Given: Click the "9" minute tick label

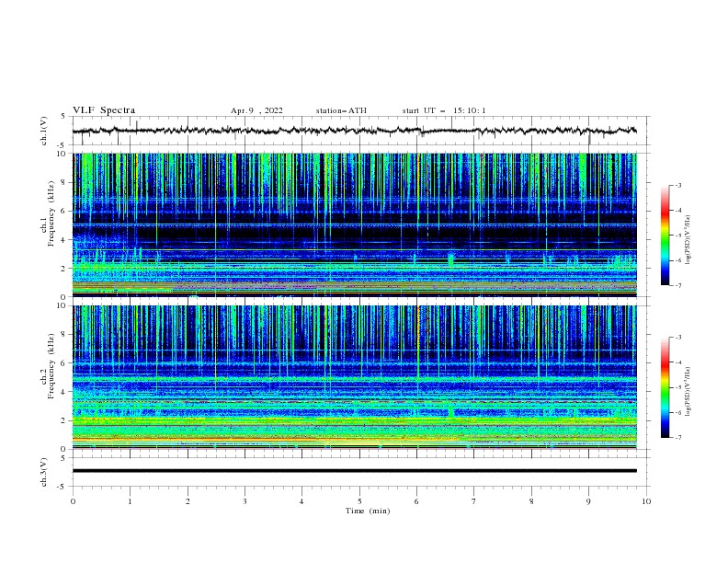Looking at the screenshot, I should pyautogui.click(x=588, y=501).
